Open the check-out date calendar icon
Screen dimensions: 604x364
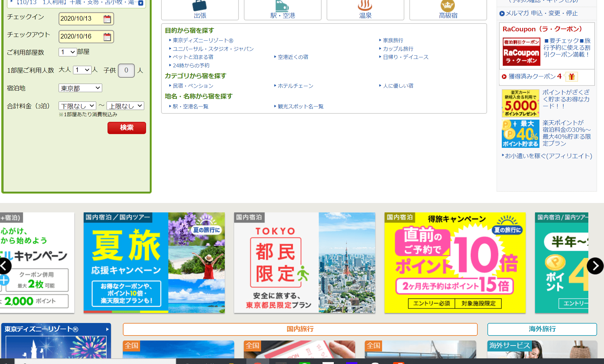(x=107, y=37)
